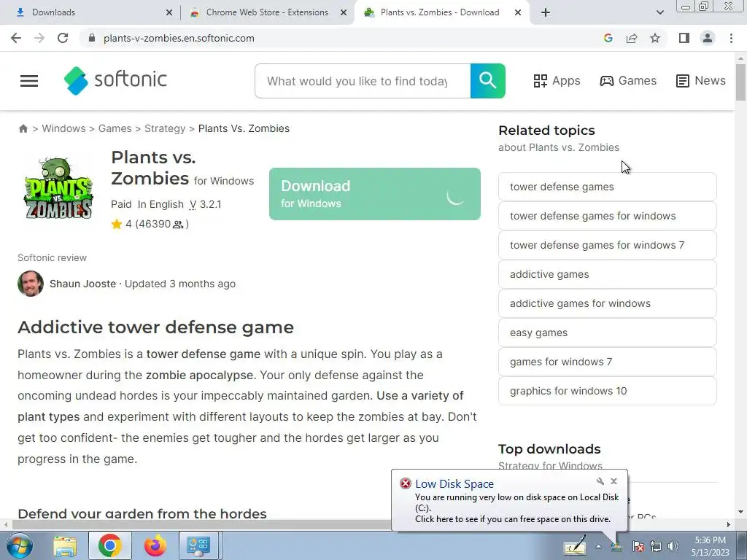The height and width of the screenshot is (560, 747).
Task: Click the browser forward arrow
Action: click(39, 38)
